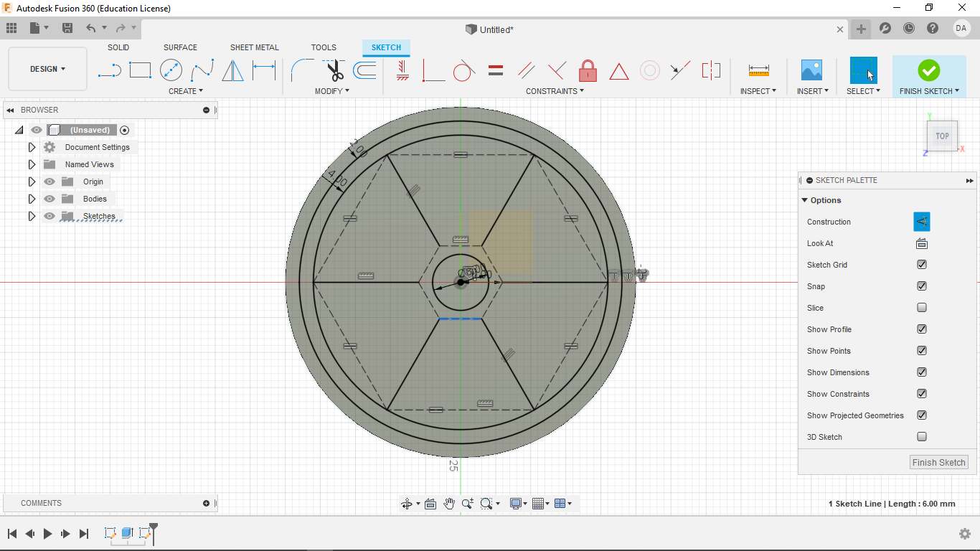This screenshot has height=551, width=980.
Task: Apply the Collinear constraint
Action: [680, 70]
